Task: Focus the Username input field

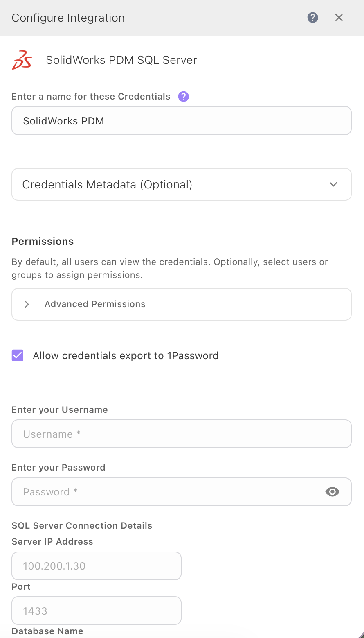Action: (x=181, y=434)
